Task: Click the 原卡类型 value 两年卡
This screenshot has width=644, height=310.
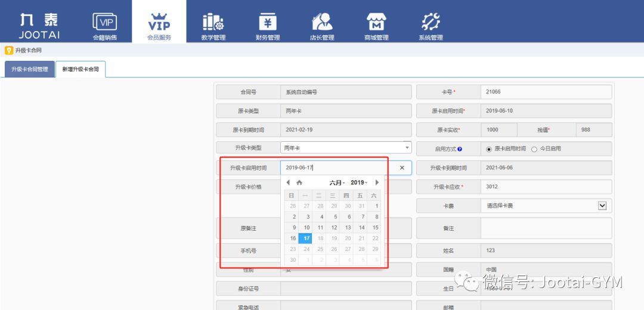Action: (x=346, y=111)
